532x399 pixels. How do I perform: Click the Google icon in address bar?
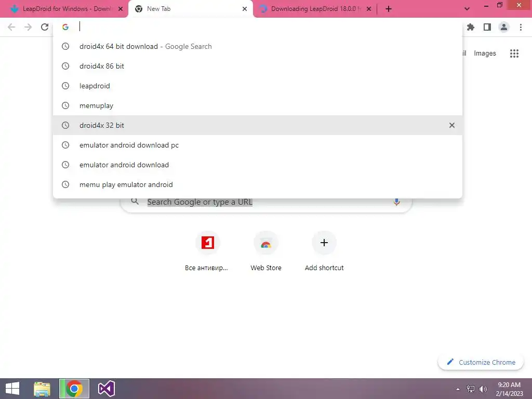pyautogui.click(x=65, y=27)
